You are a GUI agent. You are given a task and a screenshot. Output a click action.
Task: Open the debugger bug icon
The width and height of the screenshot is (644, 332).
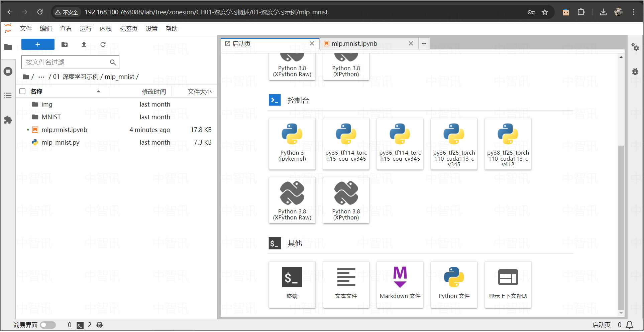[x=635, y=71]
